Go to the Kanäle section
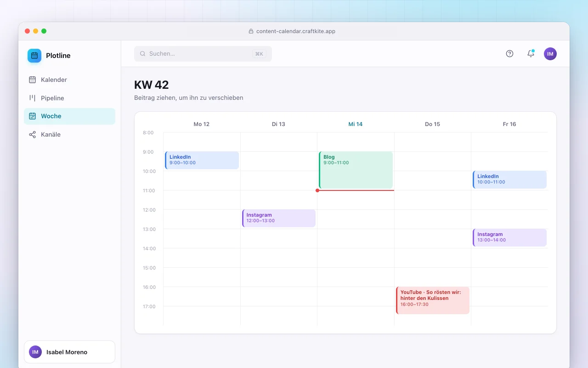This screenshot has height=368, width=588. point(69,135)
